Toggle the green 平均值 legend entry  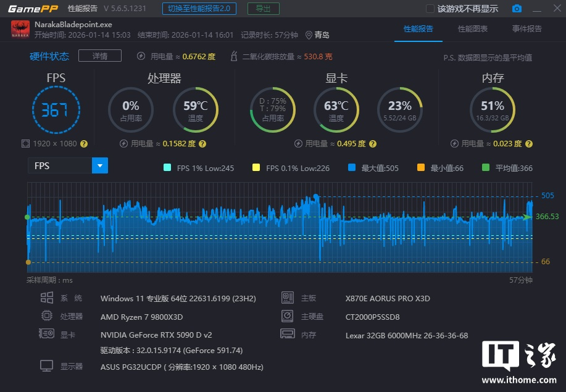pyautogui.click(x=485, y=168)
